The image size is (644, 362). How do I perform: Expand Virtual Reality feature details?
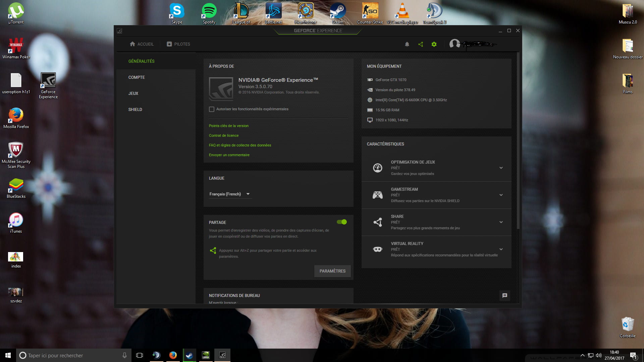pyautogui.click(x=501, y=249)
